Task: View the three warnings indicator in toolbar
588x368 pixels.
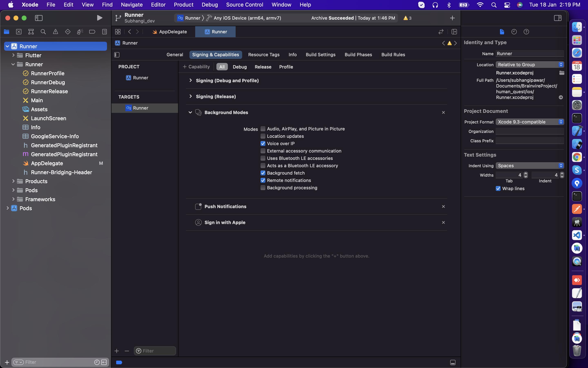Action: [408, 18]
